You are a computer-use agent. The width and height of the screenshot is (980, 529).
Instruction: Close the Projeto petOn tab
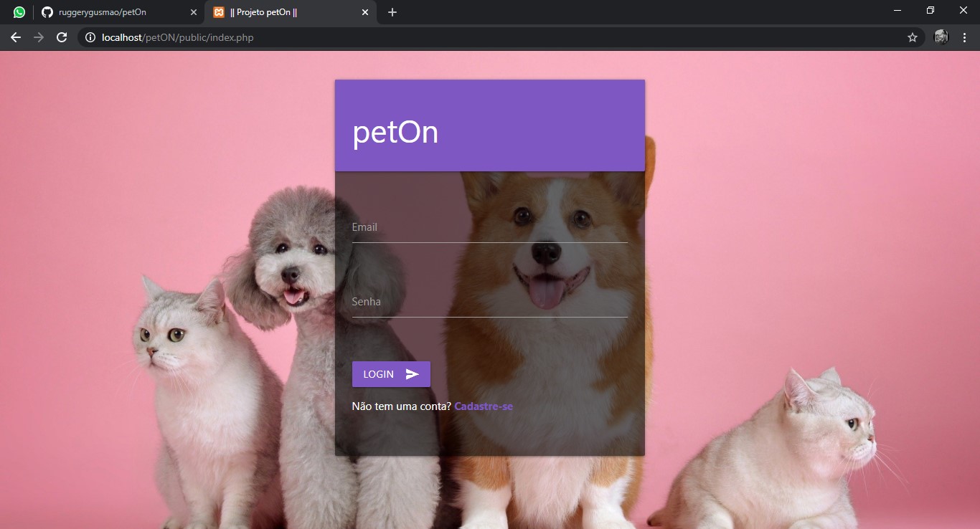(364, 12)
